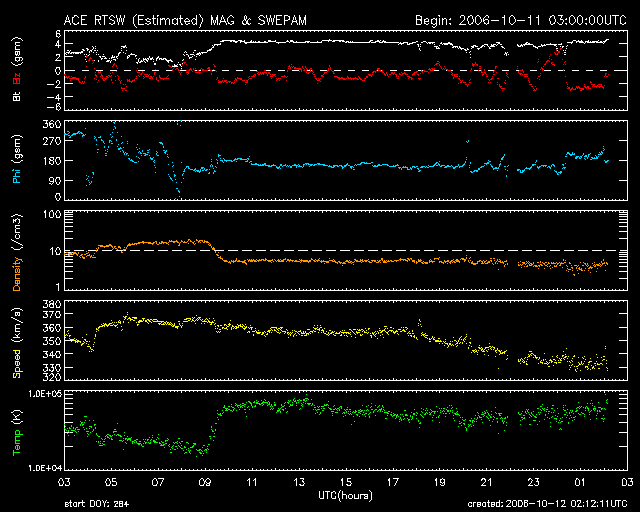Click the '13' hour label on x-axis

point(299,482)
